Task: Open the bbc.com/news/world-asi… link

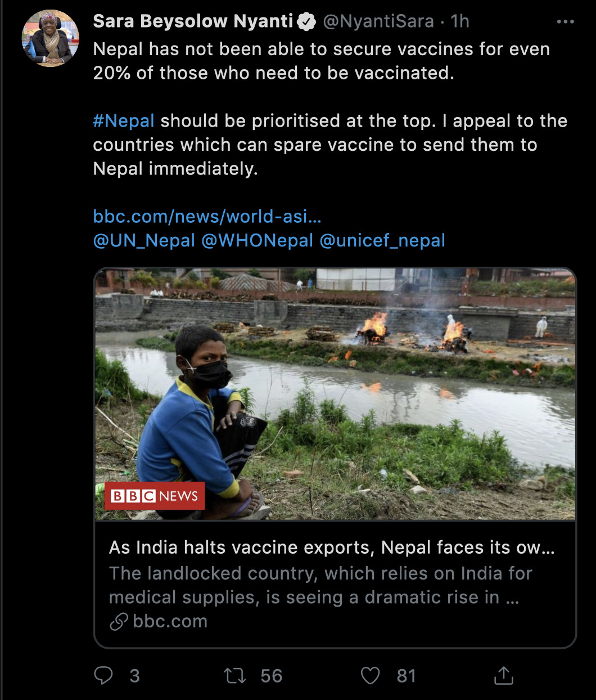Action: pos(207,216)
